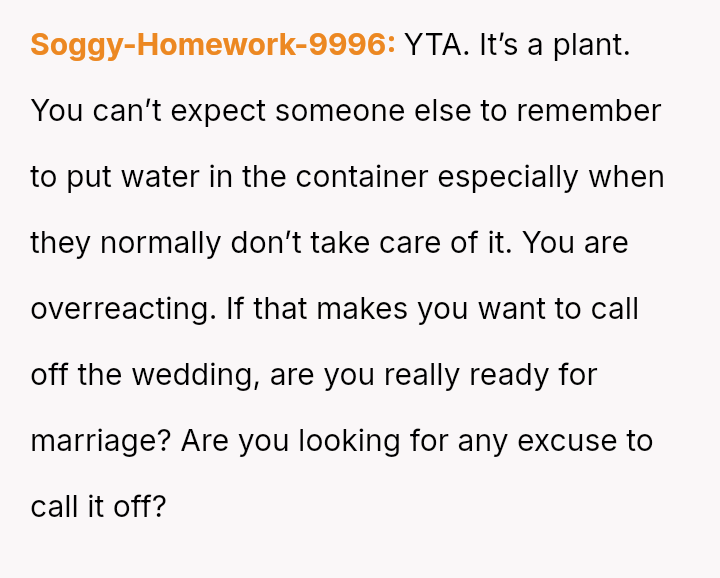
Task: Open the Soggy-Homework-9996 user profile link
Action: [213, 45]
